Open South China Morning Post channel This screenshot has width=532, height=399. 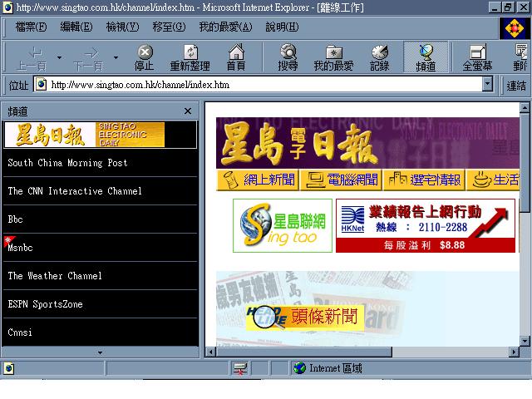[100, 163]
